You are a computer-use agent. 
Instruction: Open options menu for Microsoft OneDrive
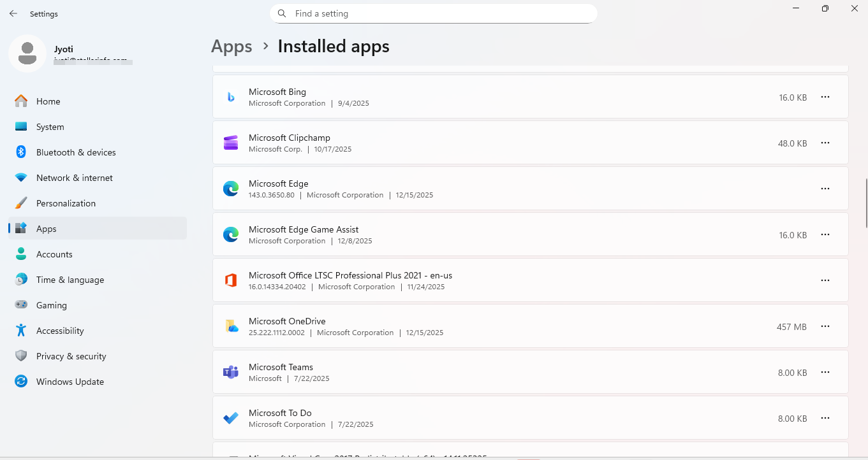pos(825,326)
